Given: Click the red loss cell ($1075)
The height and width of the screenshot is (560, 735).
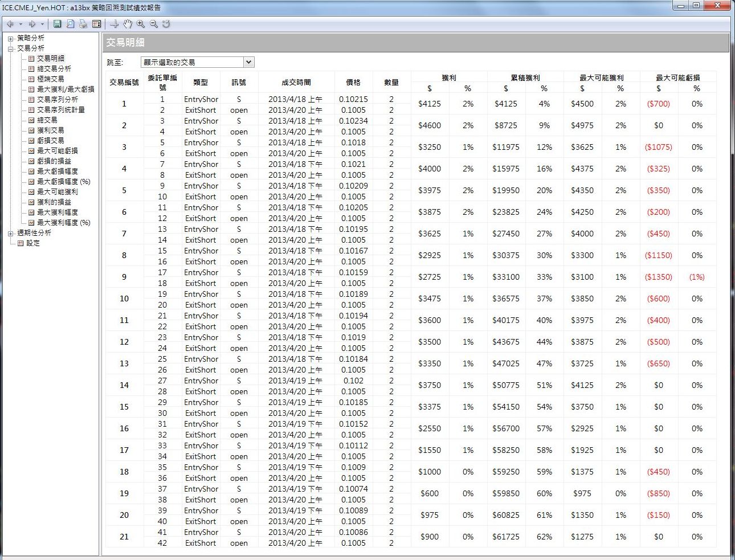Looking at the screenshot, I should click(x=659, y=147).
